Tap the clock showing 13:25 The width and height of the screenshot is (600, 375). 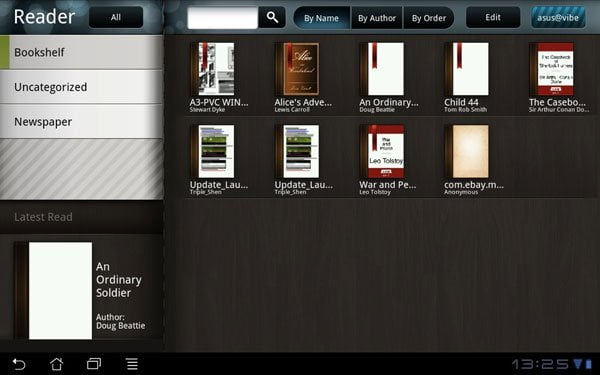(x=540, y=364)
